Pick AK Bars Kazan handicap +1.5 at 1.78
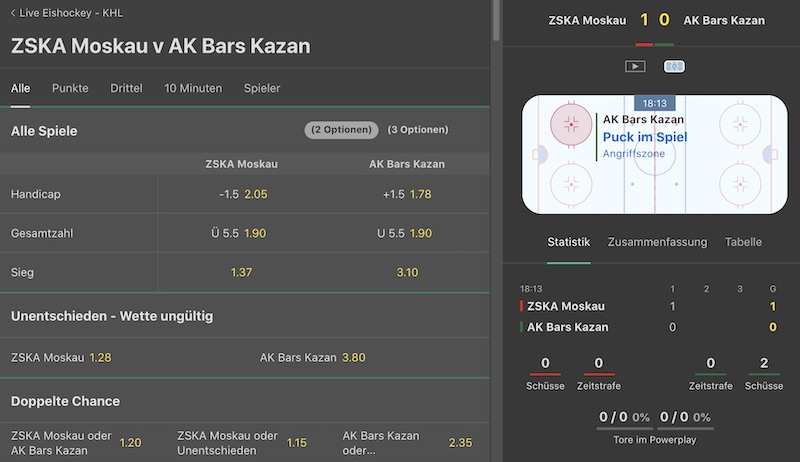The height and width of the screenshot is (462, 800). 407,194
